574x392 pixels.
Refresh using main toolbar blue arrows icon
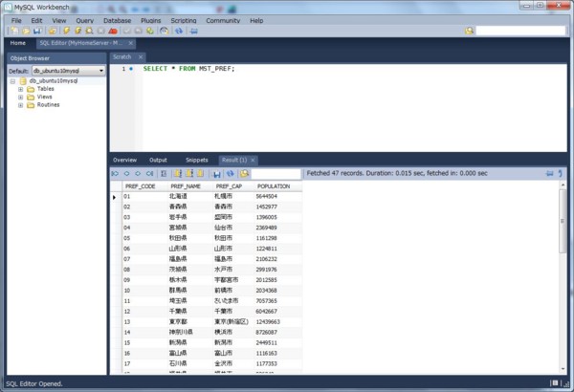(179, 32)
